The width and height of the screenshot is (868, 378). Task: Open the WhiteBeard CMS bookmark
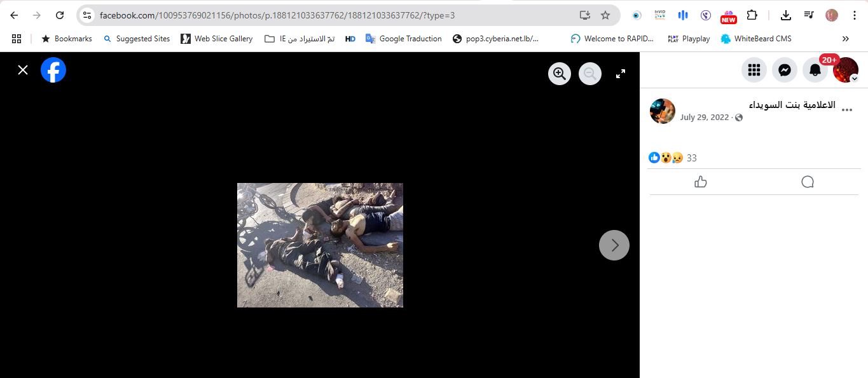756,39
